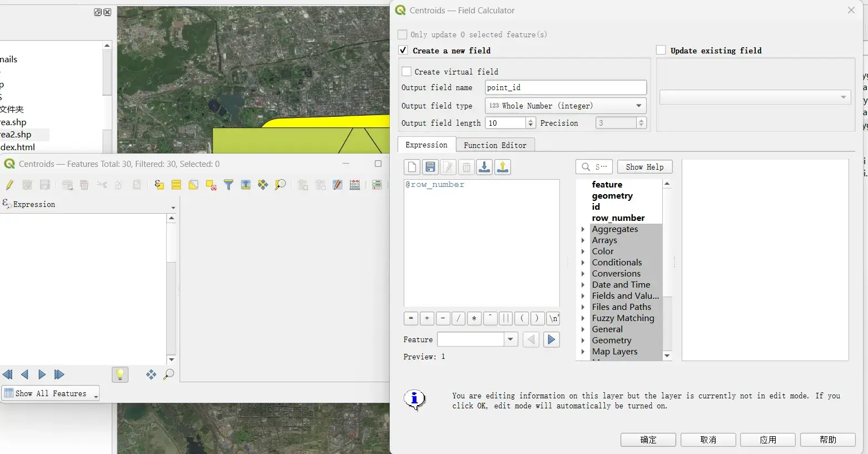Open Show All Features dropdown menu
This screenshot has height=454, width=868.
50,393
